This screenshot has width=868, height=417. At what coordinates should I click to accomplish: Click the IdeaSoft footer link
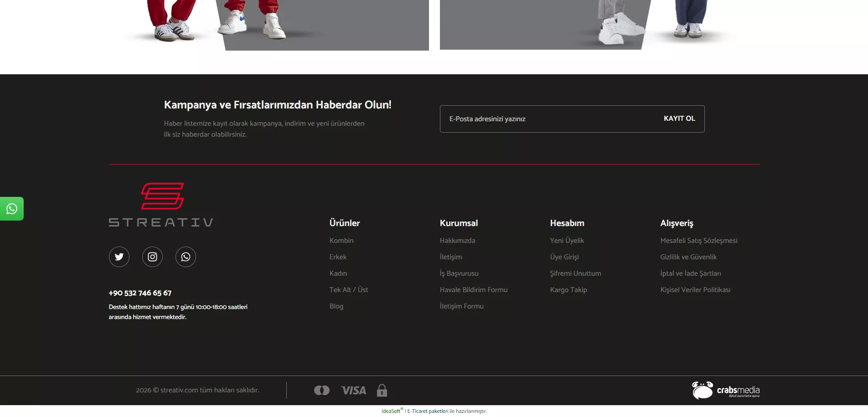click(391, 411)
